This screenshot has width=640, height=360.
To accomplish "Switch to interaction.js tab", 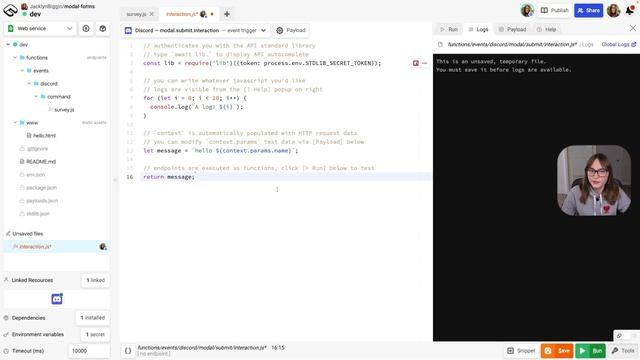I will (x=182, y=14).
